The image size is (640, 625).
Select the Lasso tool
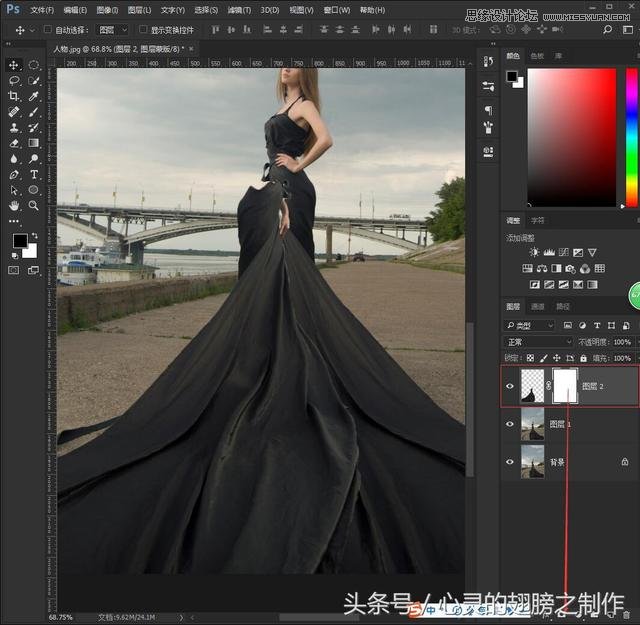pyautogui.click(x=14, y=80)
